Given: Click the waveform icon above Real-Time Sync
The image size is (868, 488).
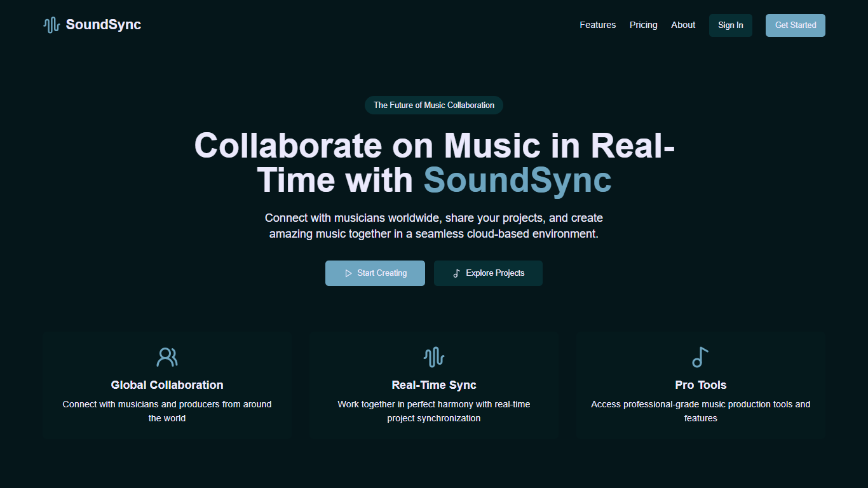Looking at the screenshot, I should pyautogui.click(x=434, y=357).
